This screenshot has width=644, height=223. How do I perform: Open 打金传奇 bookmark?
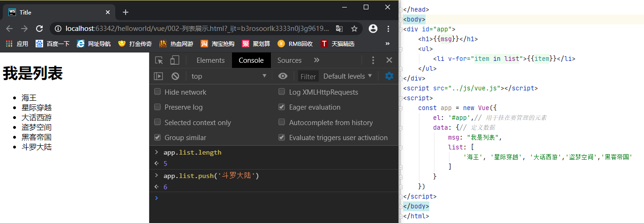tap(135, 44)
